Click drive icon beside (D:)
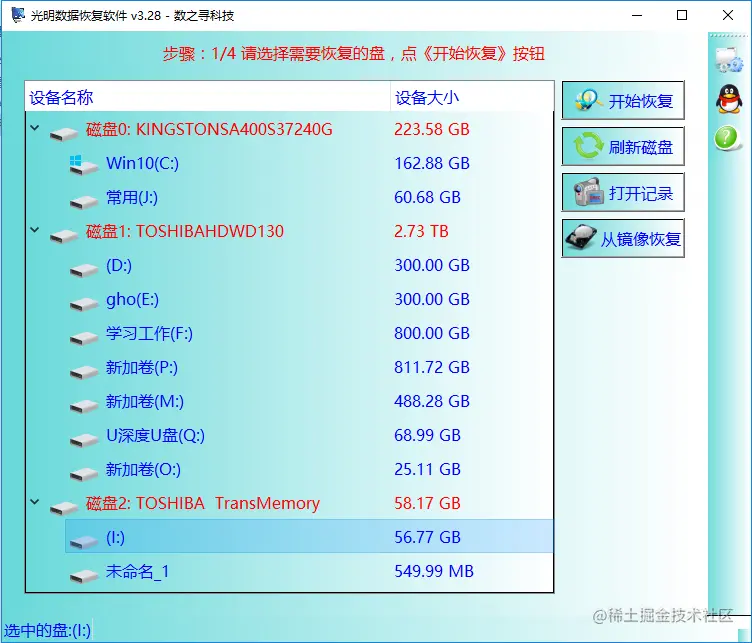 coord(84,269)
